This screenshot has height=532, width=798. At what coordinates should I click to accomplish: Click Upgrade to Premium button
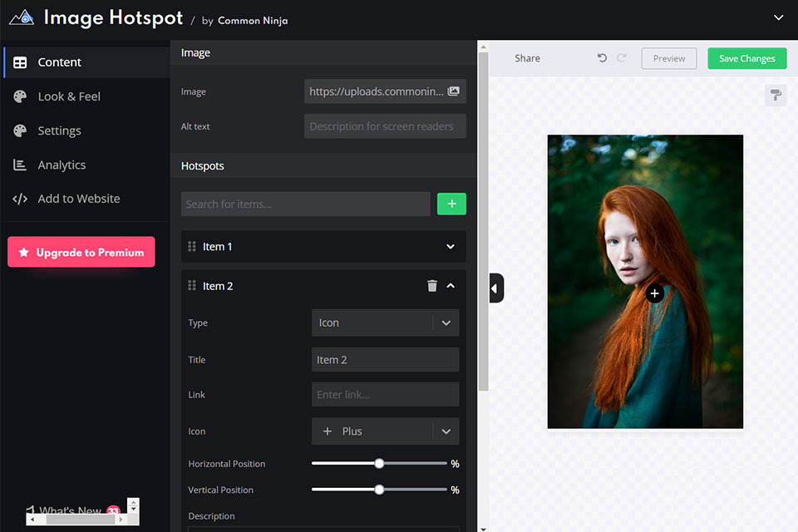click(x=81, y=252)
